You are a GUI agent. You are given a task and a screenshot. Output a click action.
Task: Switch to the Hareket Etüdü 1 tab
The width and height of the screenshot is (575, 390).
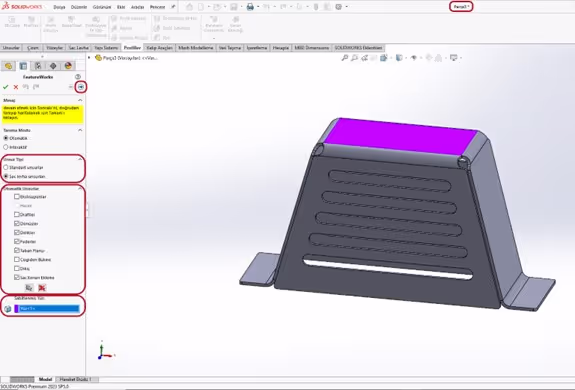point(76,379)
